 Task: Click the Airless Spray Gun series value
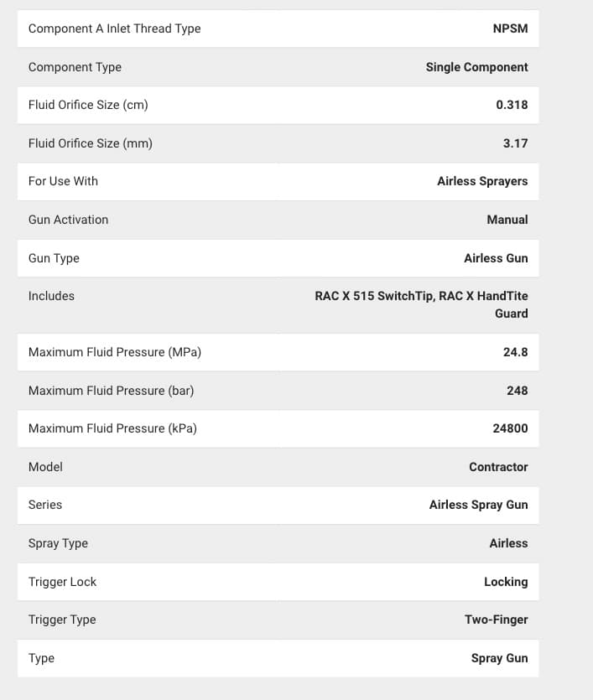pos(479,505)
